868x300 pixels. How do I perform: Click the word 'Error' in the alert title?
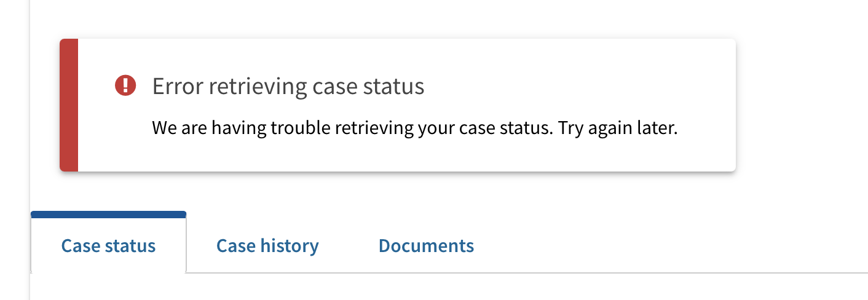coord(178,87)
